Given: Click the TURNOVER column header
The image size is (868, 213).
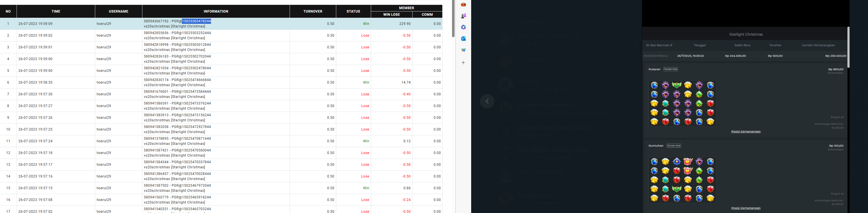Looking at the screenshot, I should [x=313, y=11].
